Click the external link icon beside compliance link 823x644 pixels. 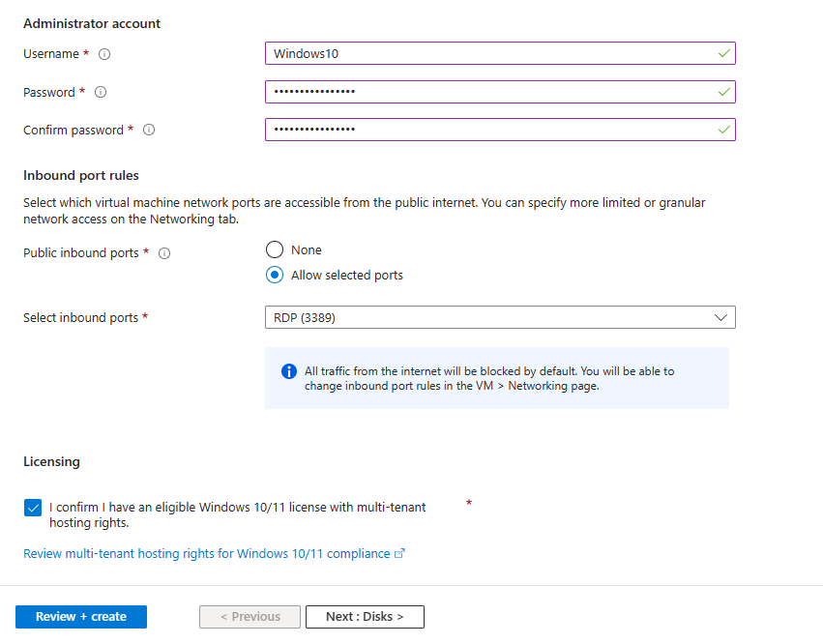pyautogui.click(x=400, y=553)
